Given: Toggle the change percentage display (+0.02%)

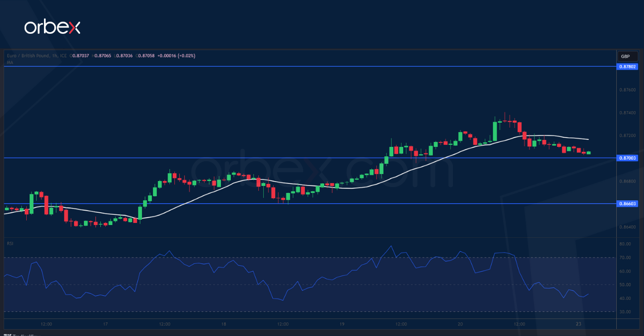Looking at the screenshot, I should 186,56.
